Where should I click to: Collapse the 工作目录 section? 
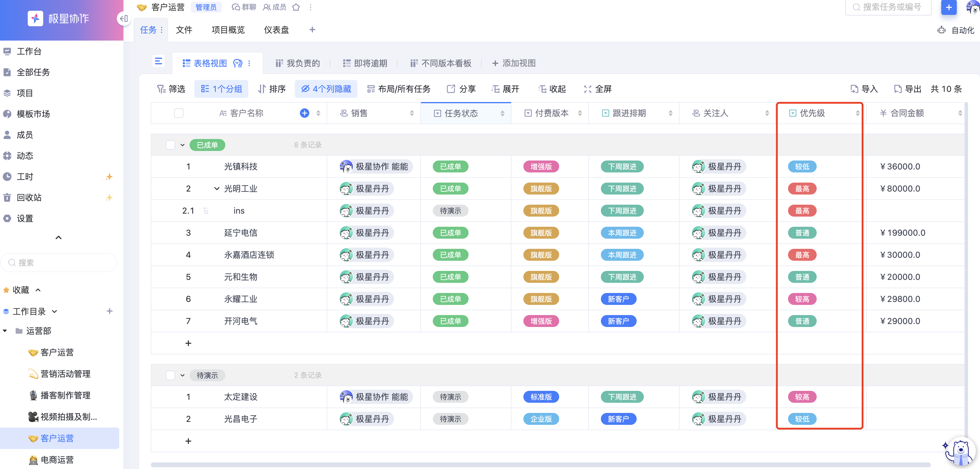coord(55,311)
